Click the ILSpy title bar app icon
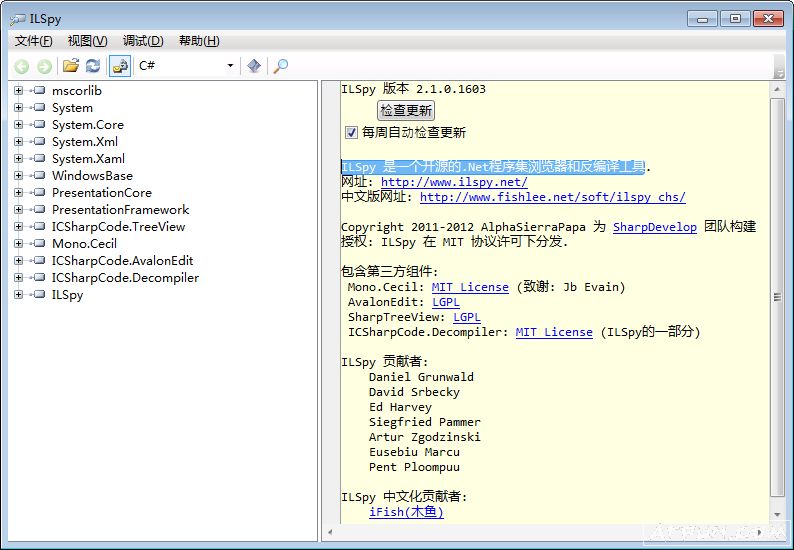This screenshot has width=794, height=550. click(18, 19)
